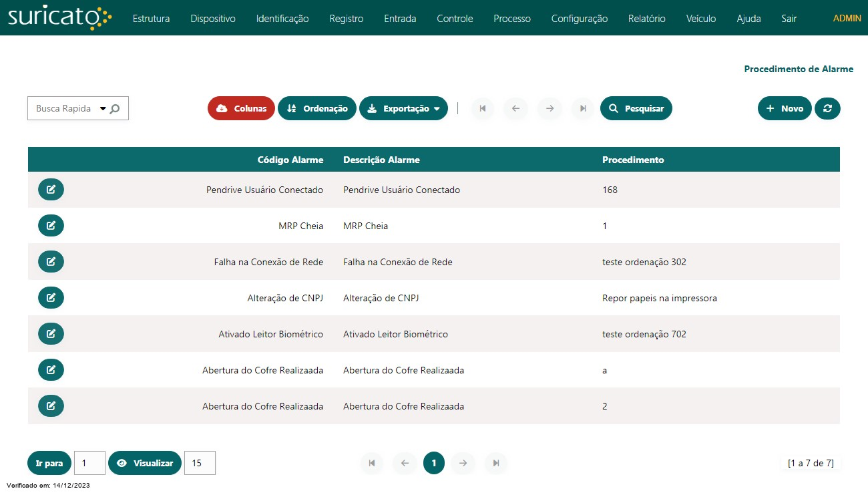Open the Exportação dropdown
The image size is (868, 495).
point(403,108)
